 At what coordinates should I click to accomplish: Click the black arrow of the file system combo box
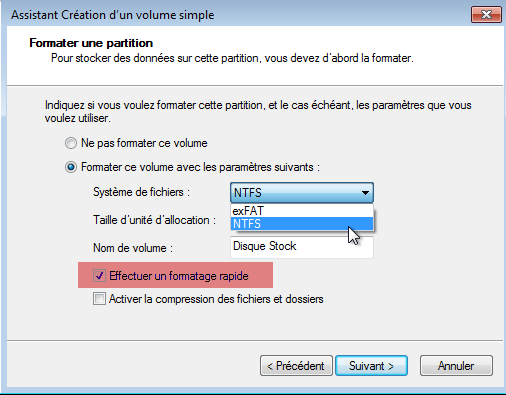tap(365, 193)
